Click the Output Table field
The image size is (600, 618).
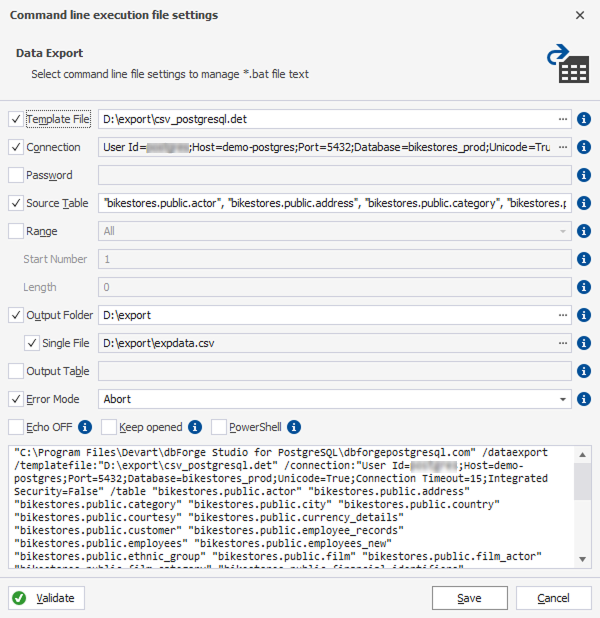point(335,371)
